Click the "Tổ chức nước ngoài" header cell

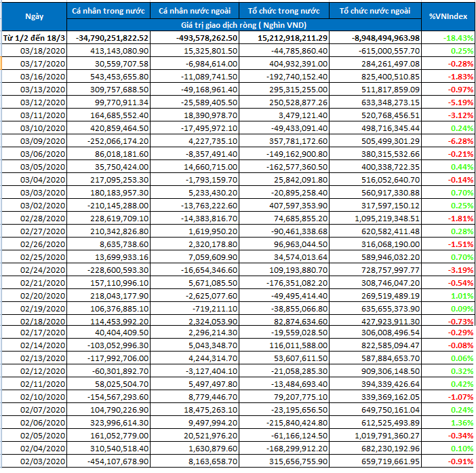tap(377, 12)
